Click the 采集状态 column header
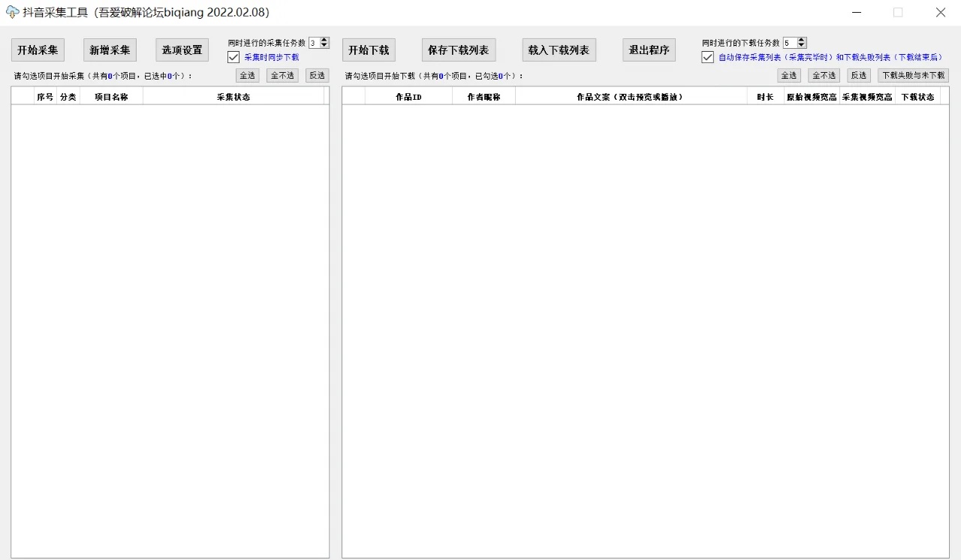961x560 pixels. tap(233, 97)
